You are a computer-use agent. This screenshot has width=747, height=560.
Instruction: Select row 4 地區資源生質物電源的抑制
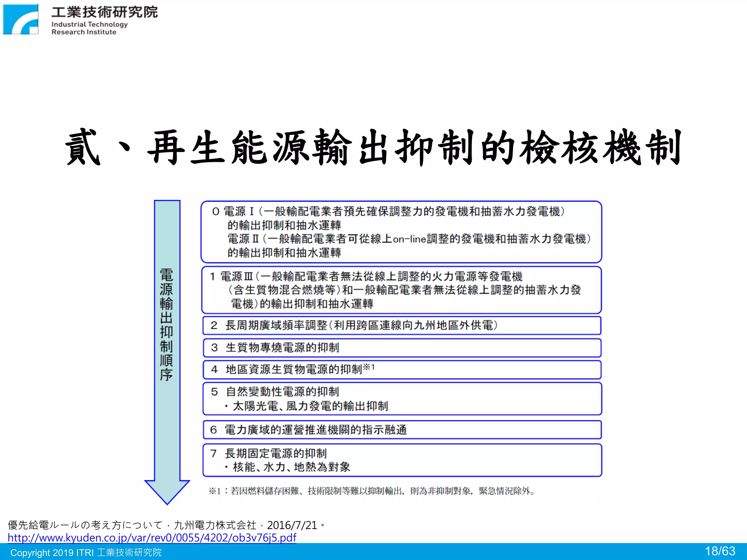point(402,370)
